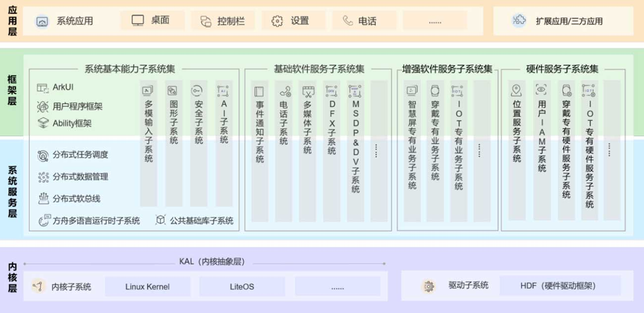Click the location pin icon above 位置服务子系统

click(x=517, y=90)
